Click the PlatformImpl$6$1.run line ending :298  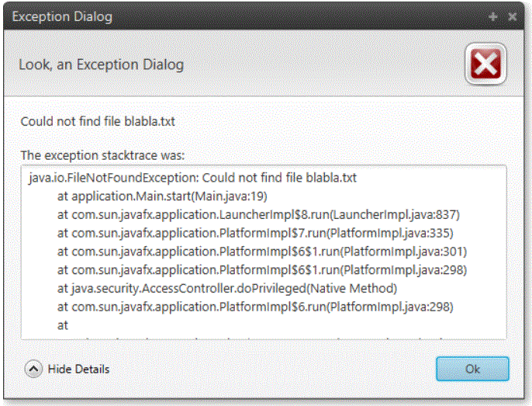click(262, 270)
